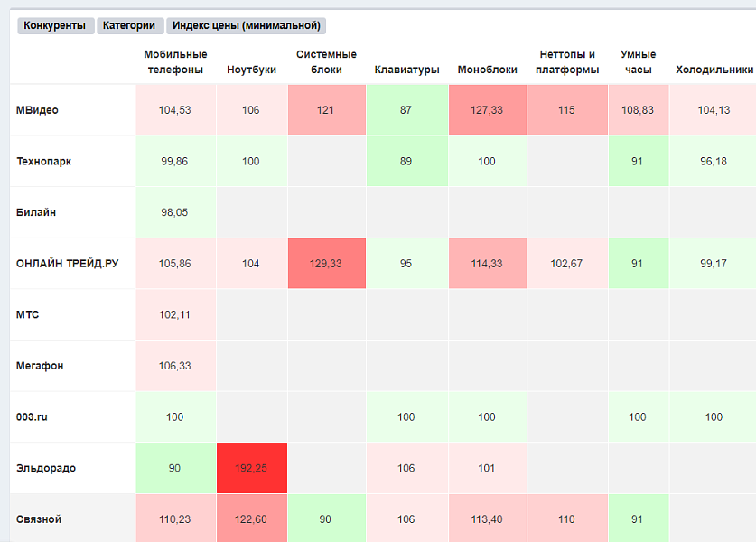Image resolution: width=756 pixels, height=542 pixels.
Task: Select the bright red 192,25 cell
Action: (251, 468)
